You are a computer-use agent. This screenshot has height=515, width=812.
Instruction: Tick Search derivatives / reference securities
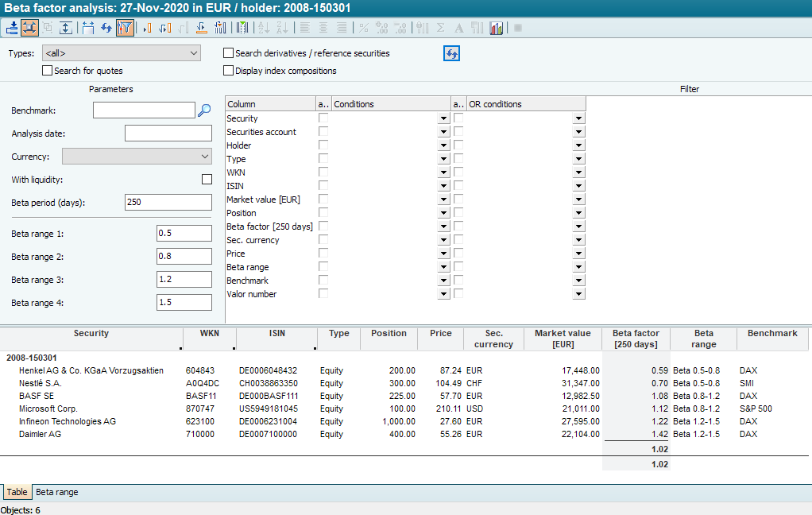[229, 53]
